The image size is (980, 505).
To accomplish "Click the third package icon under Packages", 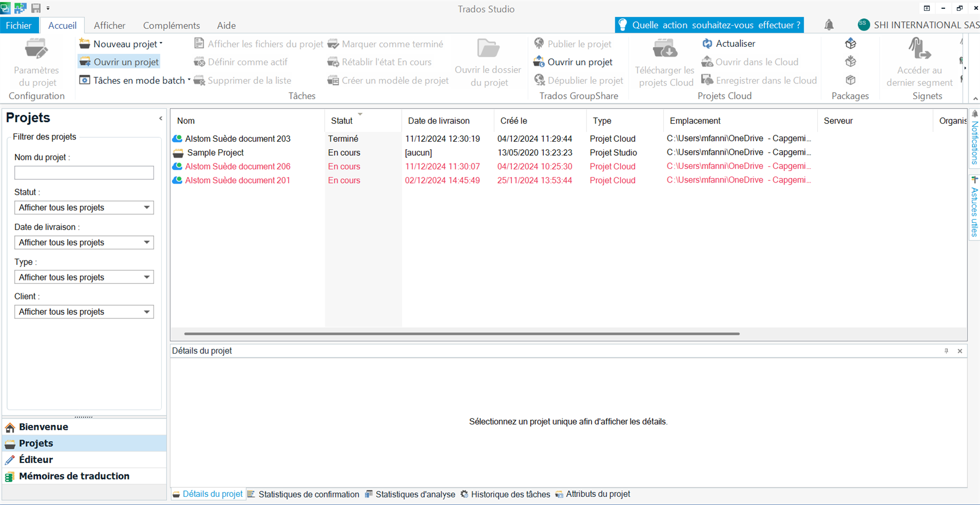I will [850, 79].
